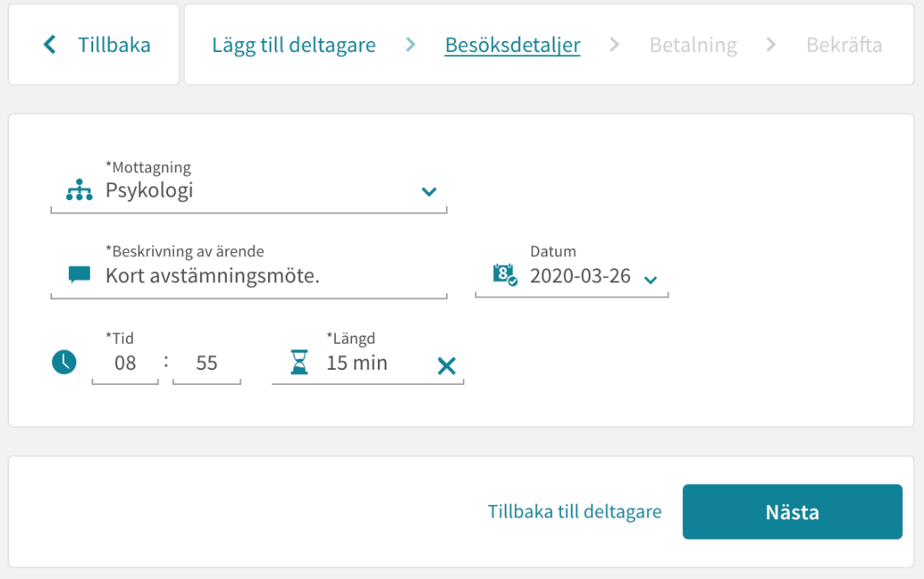Viewport: 924px width, 579px height.
Task: Select the Bekräfta step
Action: pos(844,45)
